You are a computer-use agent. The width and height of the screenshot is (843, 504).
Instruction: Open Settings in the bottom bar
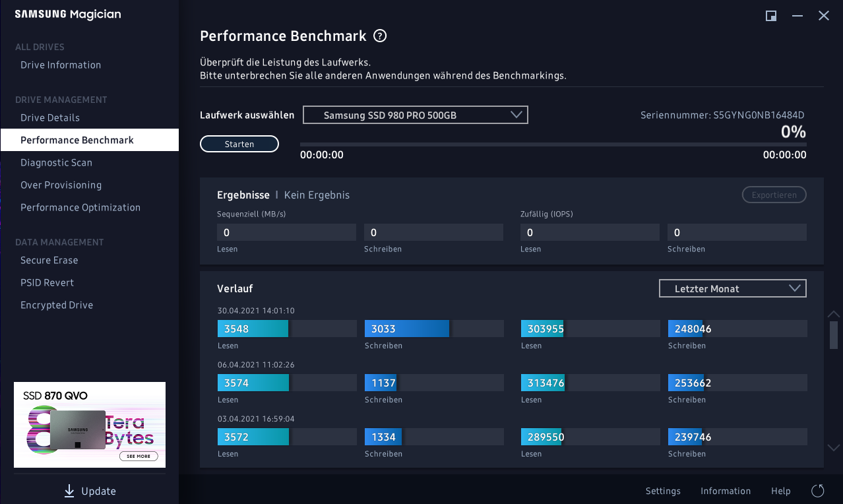point(663,491)
